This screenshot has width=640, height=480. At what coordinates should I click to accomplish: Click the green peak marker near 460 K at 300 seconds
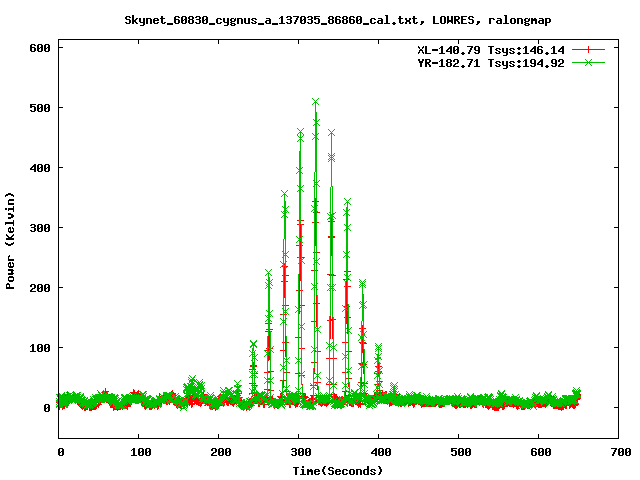pyautogui.click(x=300, y=133)
